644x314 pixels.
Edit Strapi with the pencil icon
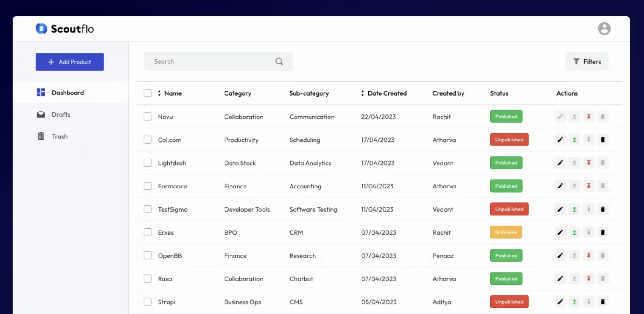[x=560, y=302]
